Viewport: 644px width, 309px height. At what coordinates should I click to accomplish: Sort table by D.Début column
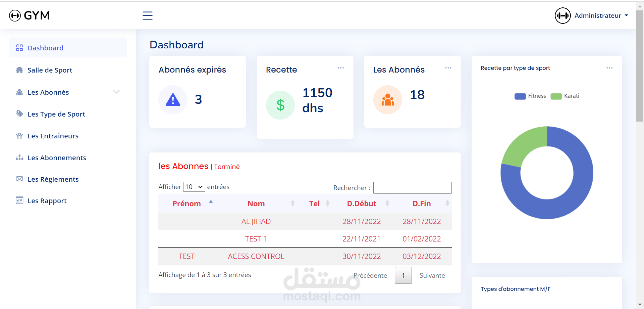click(x=362, y=204)
